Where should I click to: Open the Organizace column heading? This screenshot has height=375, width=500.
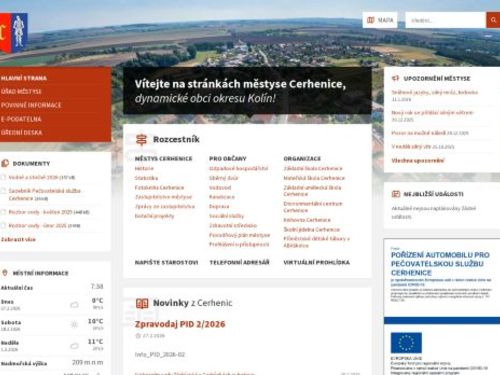[302, 159]
